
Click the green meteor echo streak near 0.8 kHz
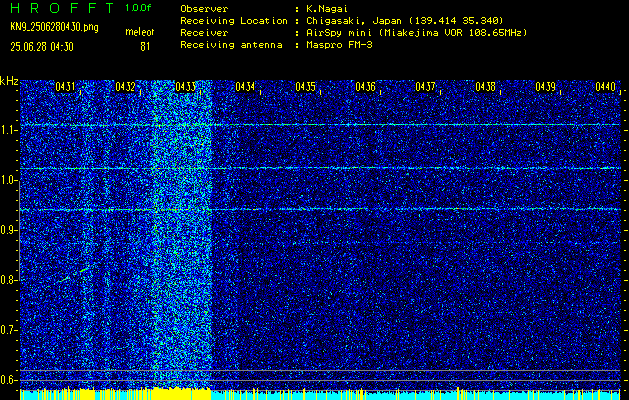75,274
